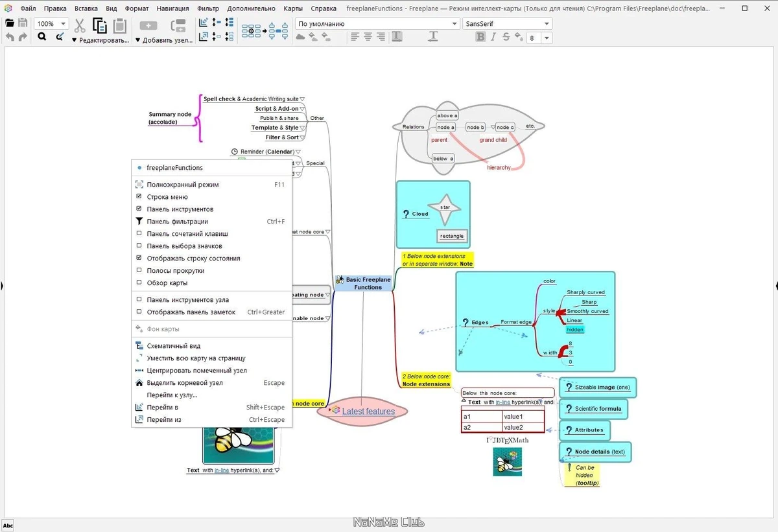
Task: Expand the По умолчанию style dropdown
Action: point(378,23)
